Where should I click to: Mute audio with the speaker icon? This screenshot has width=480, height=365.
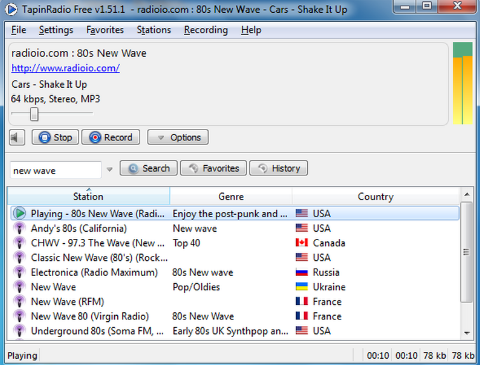tap(17, 137)
